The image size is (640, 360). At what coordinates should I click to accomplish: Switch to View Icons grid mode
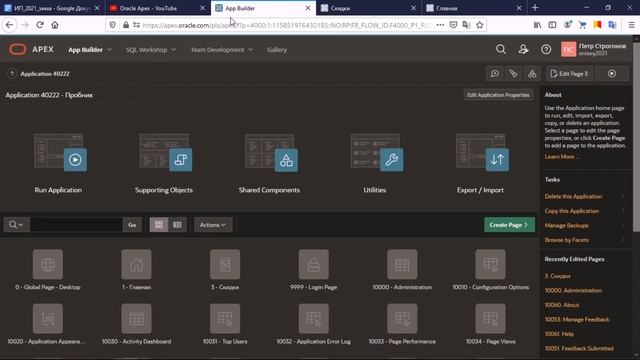159,225
